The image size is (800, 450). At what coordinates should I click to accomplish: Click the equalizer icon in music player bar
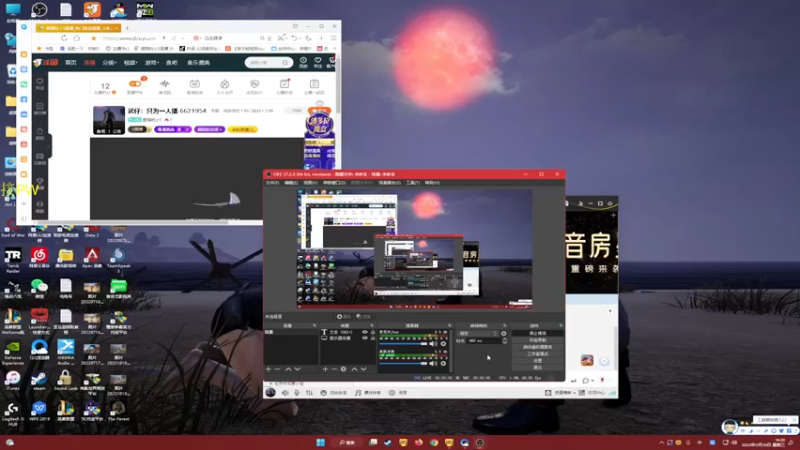tap(309, 393)
